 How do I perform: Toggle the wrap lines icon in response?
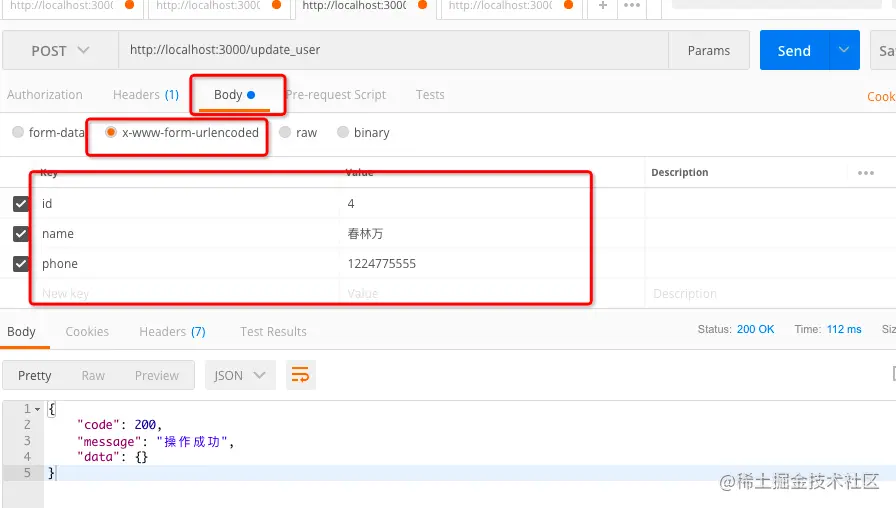301,375
